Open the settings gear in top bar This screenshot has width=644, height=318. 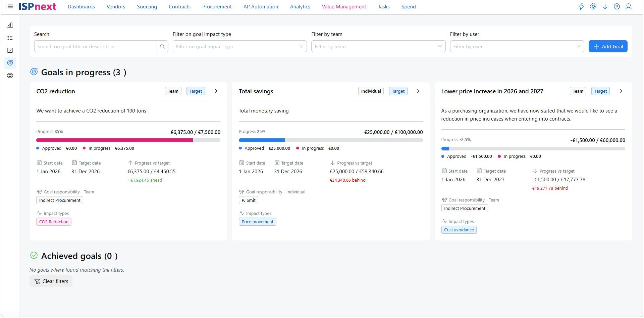click(x=593, y=6)
